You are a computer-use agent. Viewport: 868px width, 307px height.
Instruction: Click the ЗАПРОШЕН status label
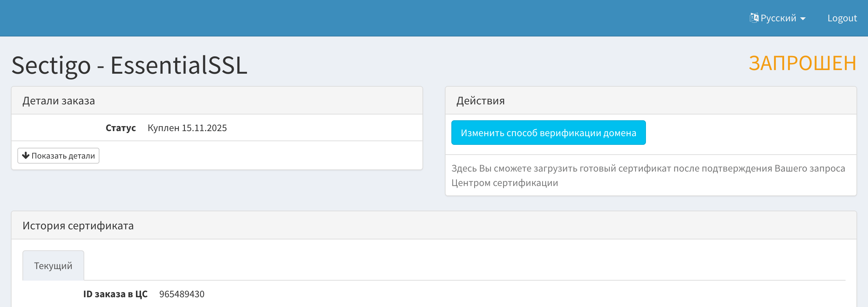pos(802,63)
